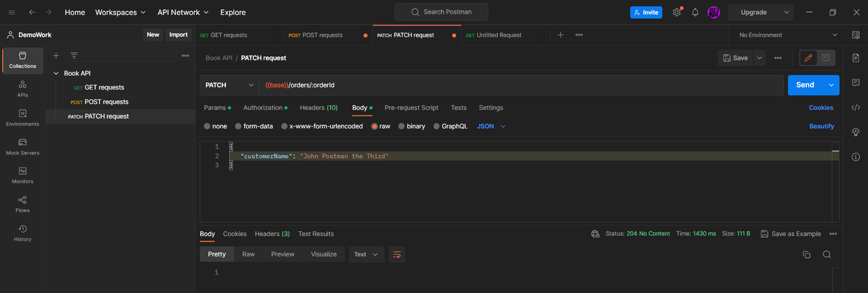This screenshot has height=293, width=868.
Task: Open the JSON format dropdown
Action: click(492, 126)
